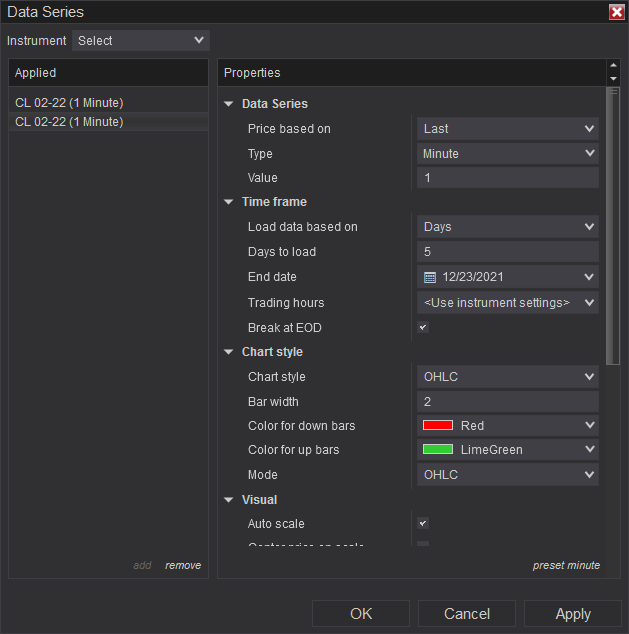Click the Data Series section heading

click(x=275, y=104)
